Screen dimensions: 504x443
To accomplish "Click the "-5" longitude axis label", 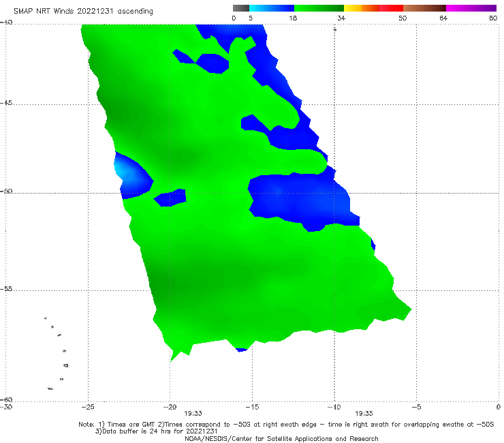I will click(416, 407).
